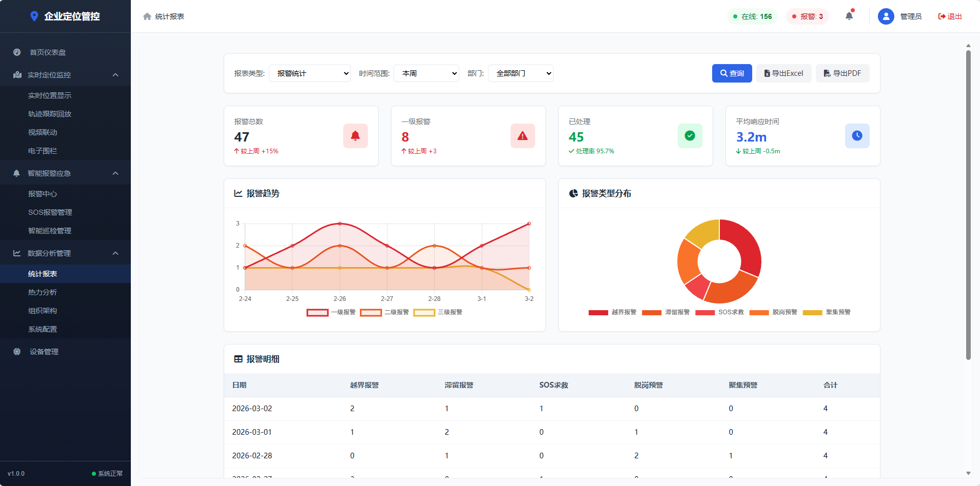Viewport: 980px width, 486px height.
Task: Export report with 导出Excel button
Action: pos(783,73)
